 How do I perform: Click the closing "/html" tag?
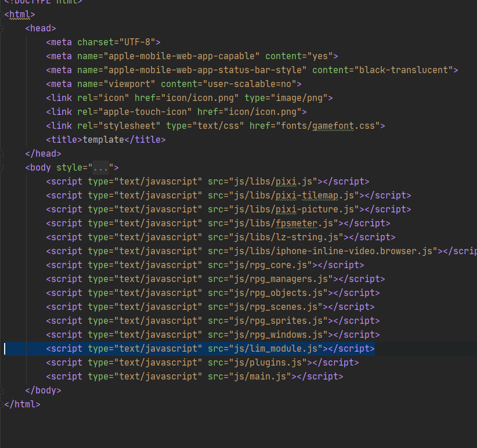coord(22,405)
